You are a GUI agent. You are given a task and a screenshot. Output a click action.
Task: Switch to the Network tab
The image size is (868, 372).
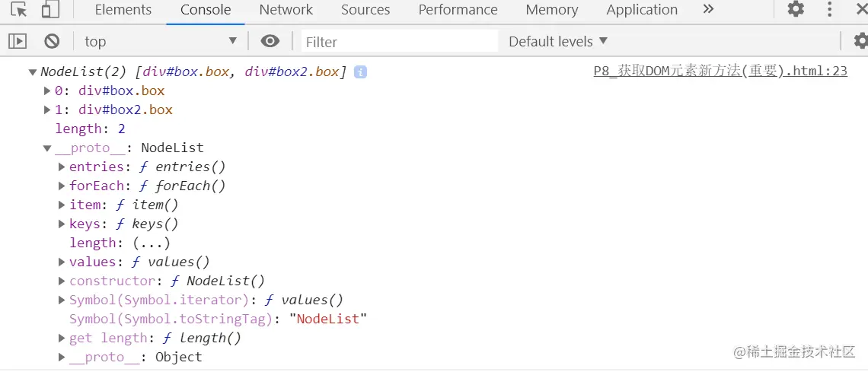[x=286, y=10]
